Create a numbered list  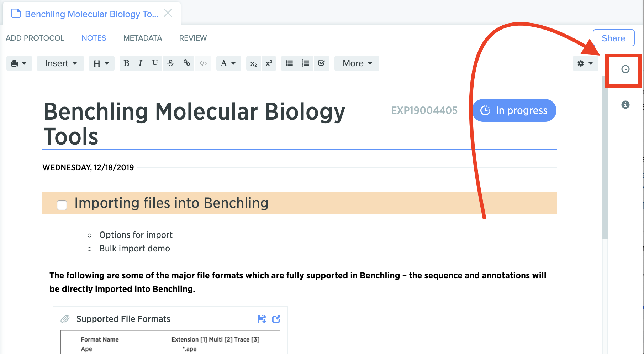306,63
